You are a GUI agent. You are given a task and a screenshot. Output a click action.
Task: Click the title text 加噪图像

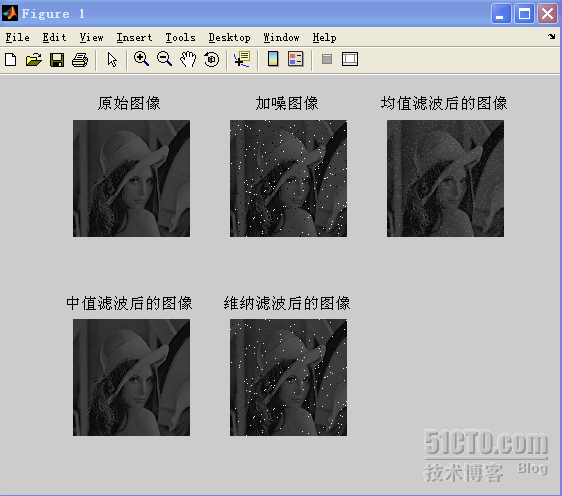coord(287,103)
